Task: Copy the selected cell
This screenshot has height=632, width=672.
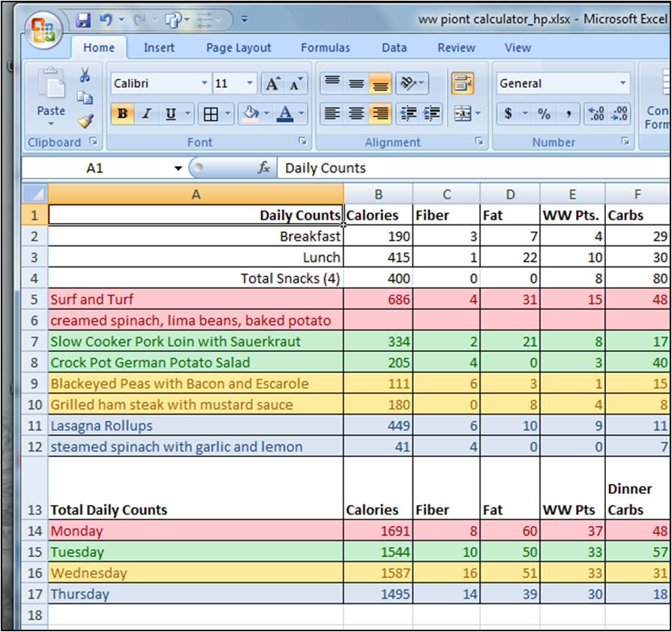Action: tap(85, 98)
